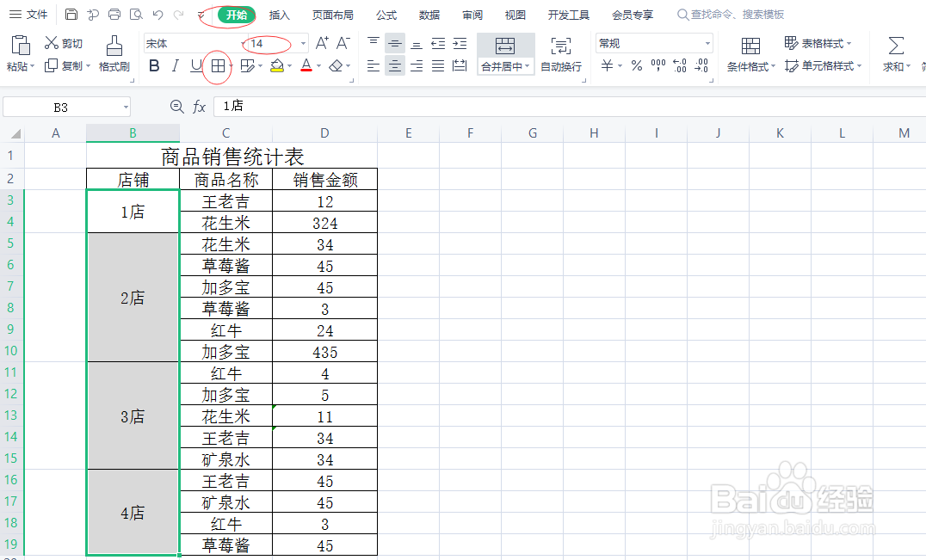The height and width of the screenshot is (560, 926).
Task: Toggle Underline formatting
Action: click(x=196, y=65)
